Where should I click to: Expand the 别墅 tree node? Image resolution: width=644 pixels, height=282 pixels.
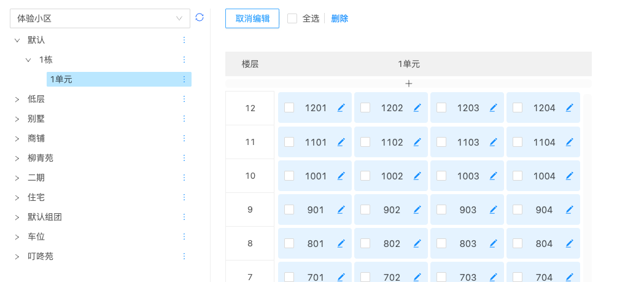pos(17,119)
